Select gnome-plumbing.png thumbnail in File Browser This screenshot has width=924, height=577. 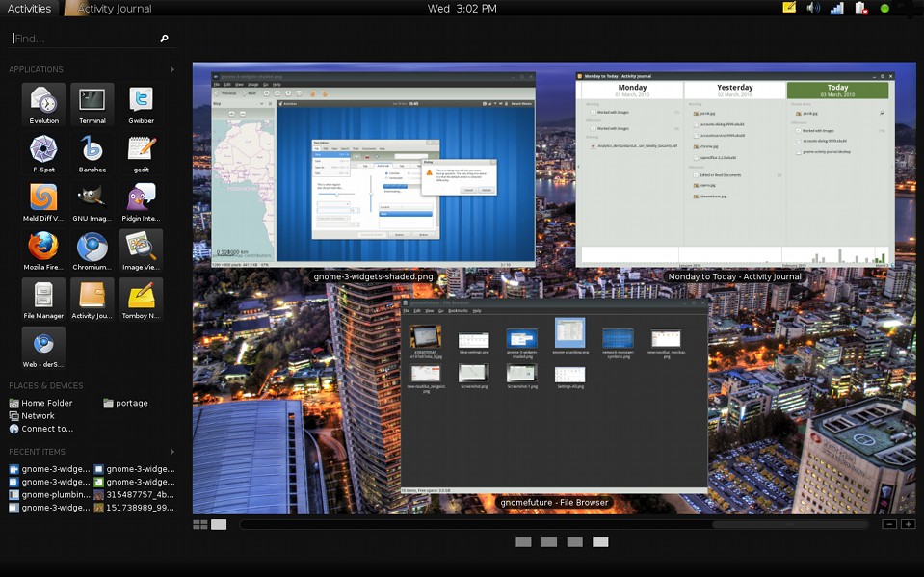pyautogui.click(x=569, y=336)
